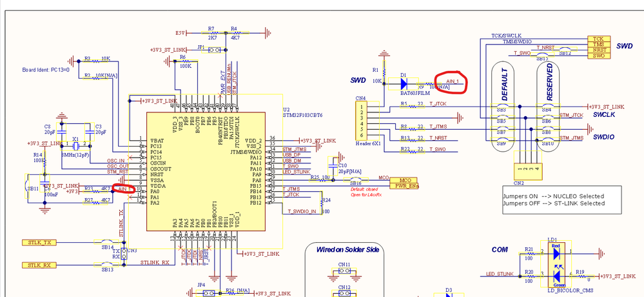Select resistor R13 on the T_NRST line

pos(413,139)
